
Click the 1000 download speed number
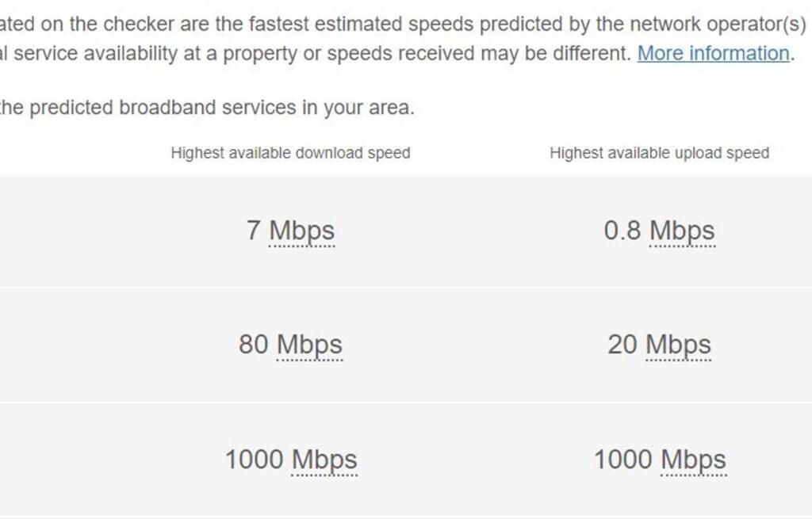click(255, 460)
